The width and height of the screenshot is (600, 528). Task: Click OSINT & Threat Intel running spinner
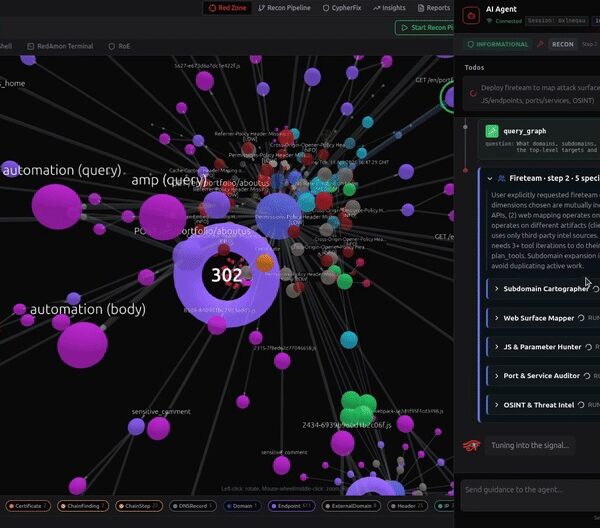pos(581,405)
